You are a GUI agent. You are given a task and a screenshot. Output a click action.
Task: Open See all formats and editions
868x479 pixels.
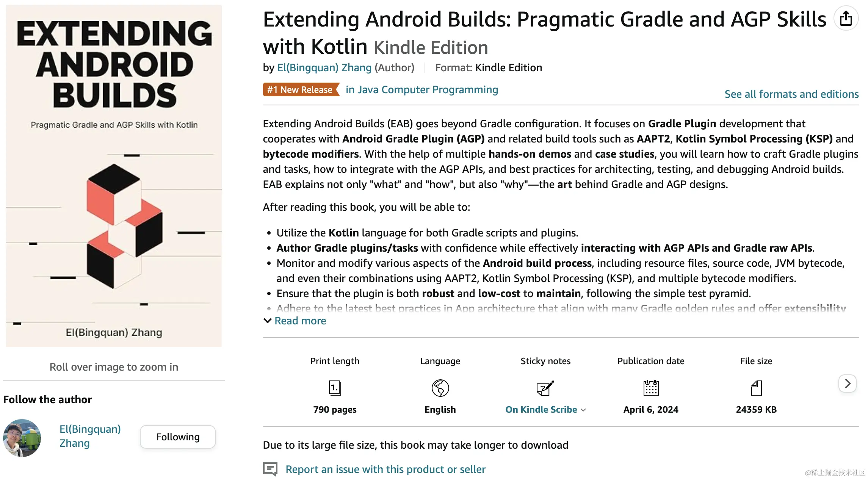791,94
